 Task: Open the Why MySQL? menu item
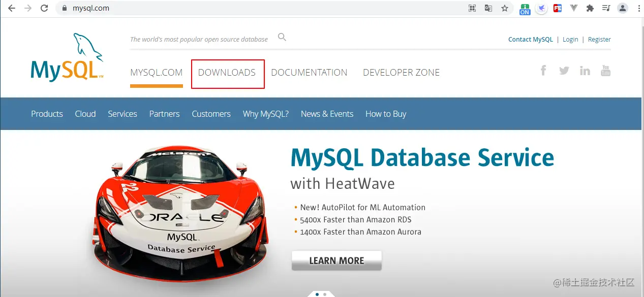266,114
